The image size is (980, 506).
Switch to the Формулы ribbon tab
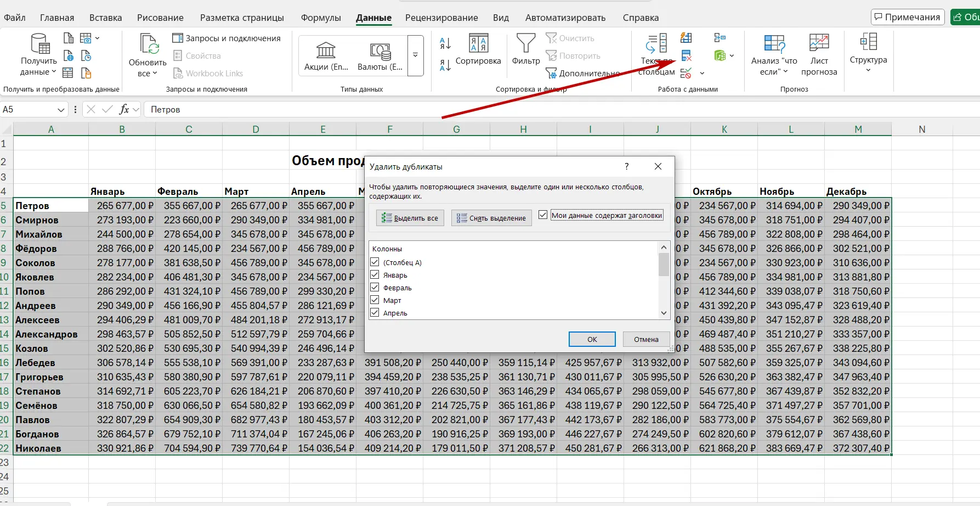coord(321,18)
